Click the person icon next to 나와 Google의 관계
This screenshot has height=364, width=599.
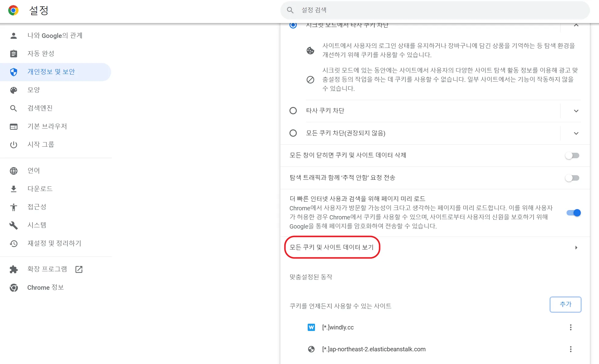pos(13,35)
